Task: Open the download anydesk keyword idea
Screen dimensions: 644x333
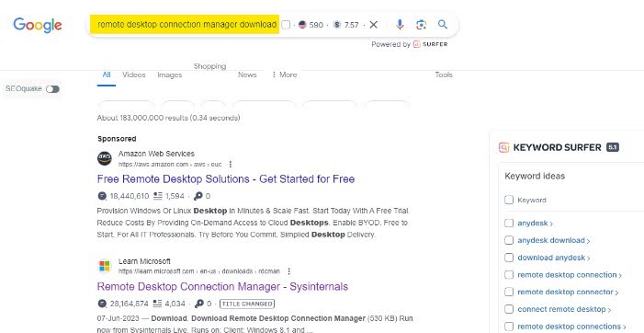Action: 553,258
